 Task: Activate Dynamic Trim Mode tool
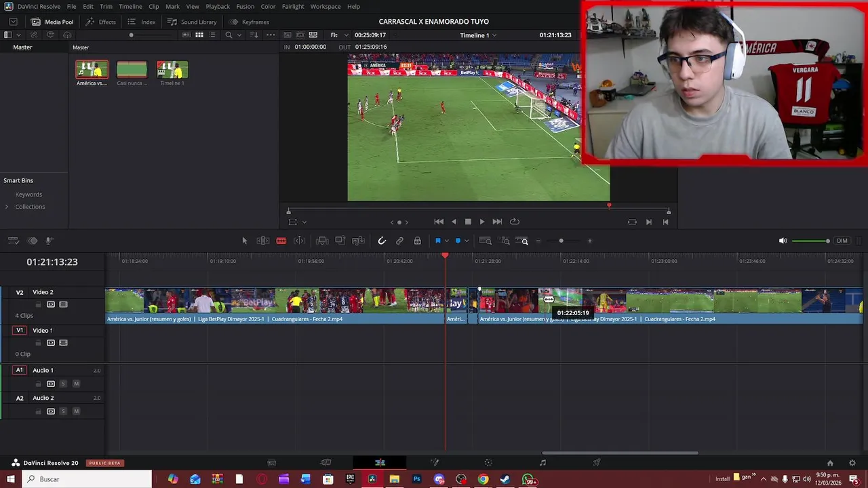tap(299, 241)
